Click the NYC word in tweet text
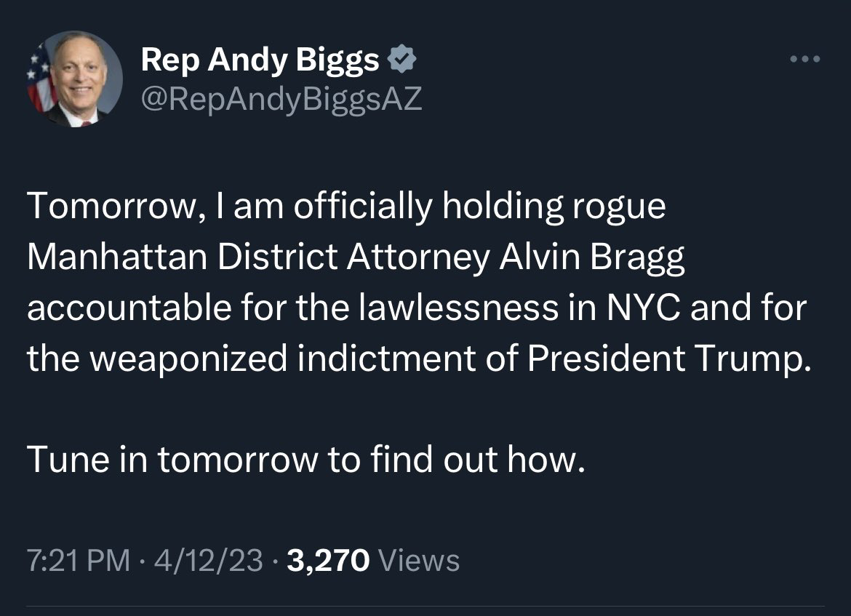 click(x=643, y=308)
